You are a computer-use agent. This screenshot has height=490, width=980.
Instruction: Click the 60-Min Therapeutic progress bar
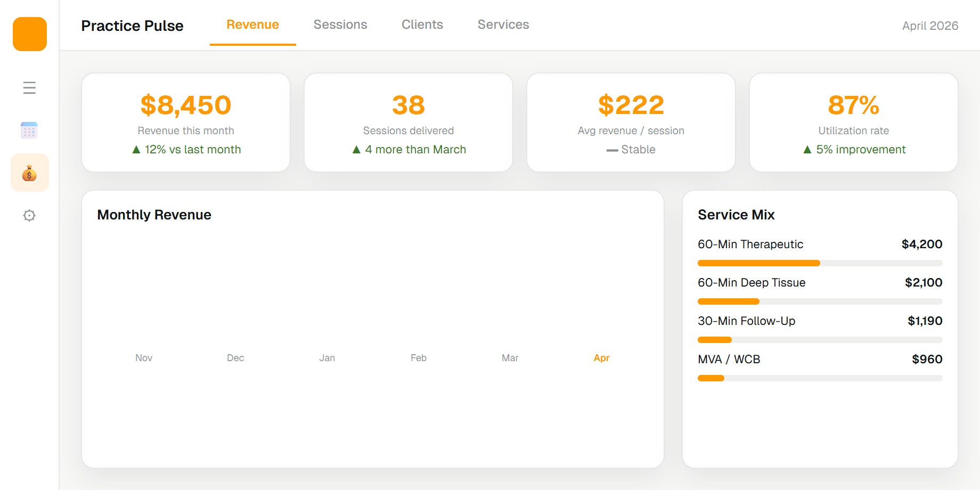tap(820, 263)
